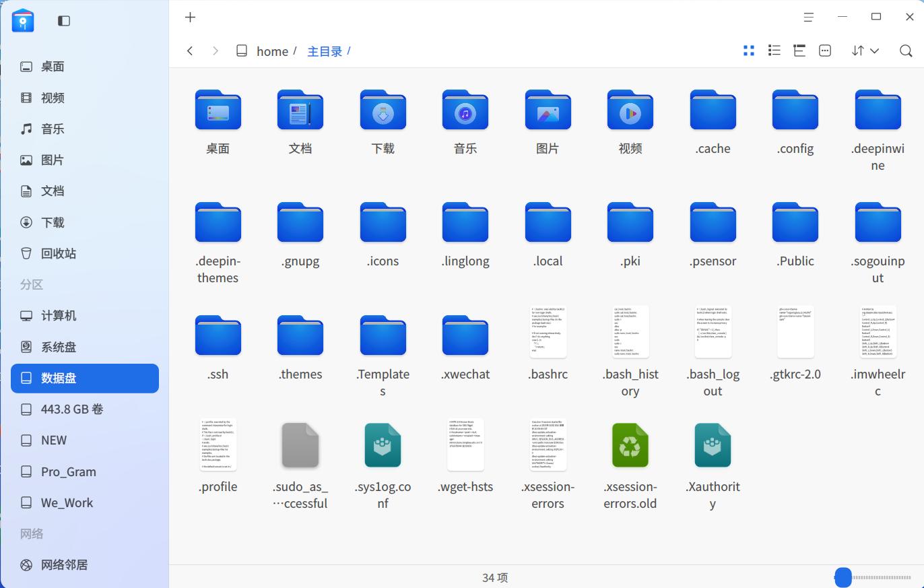Viewport: 924px width, 588px height.
Task: Open the sort order dropdown
Action: pos(865,51)
